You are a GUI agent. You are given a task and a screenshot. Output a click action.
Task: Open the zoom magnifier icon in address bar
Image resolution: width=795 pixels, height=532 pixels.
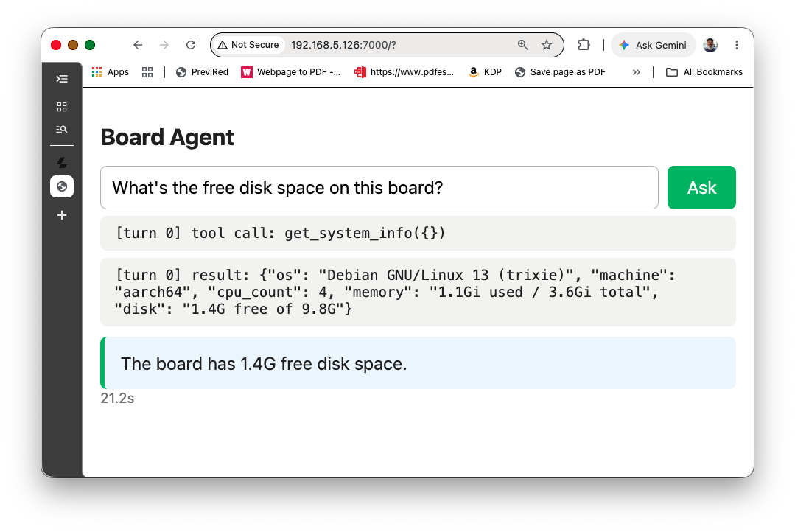(522, 45)
